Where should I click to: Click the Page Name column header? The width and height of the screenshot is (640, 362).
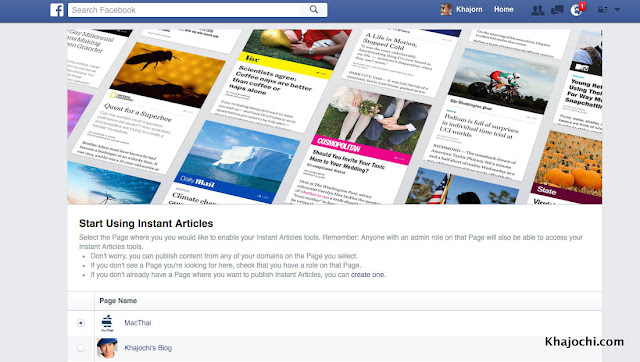point(118,301)
